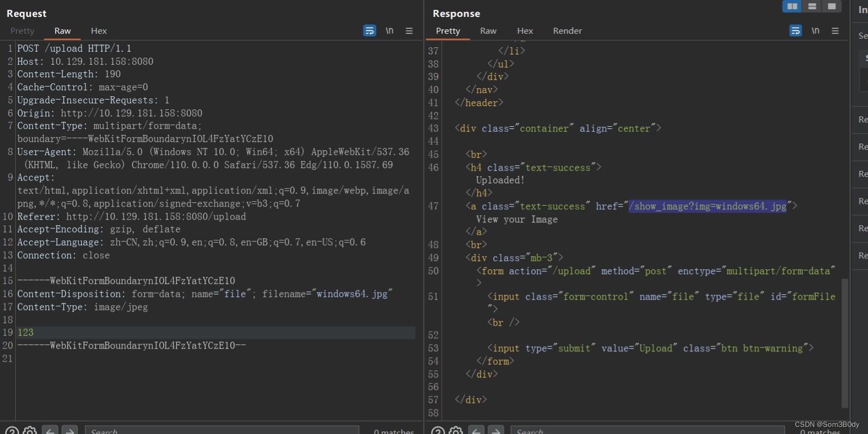Click the Host header line

click(x=85, y=61)
